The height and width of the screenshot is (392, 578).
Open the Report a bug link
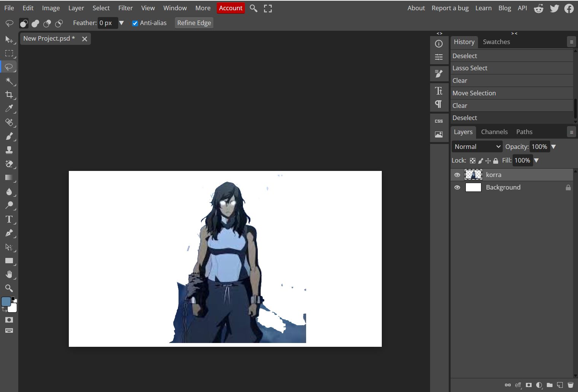(450, 8)
